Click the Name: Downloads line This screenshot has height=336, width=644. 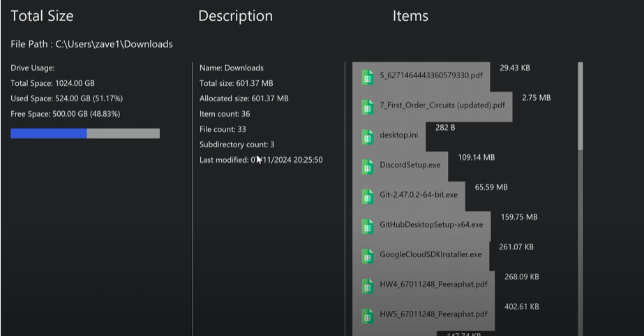point(232,68)
